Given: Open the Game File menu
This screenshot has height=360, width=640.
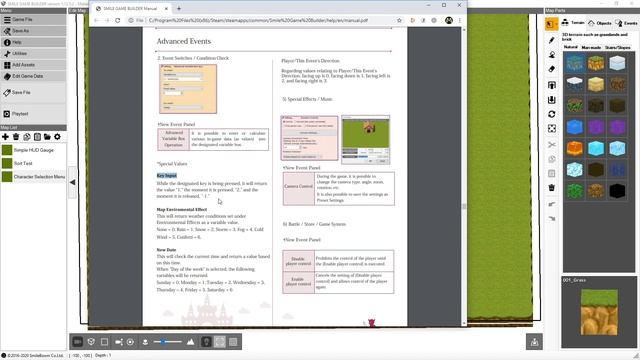Looking at the screenshot, I should [33, 20].
